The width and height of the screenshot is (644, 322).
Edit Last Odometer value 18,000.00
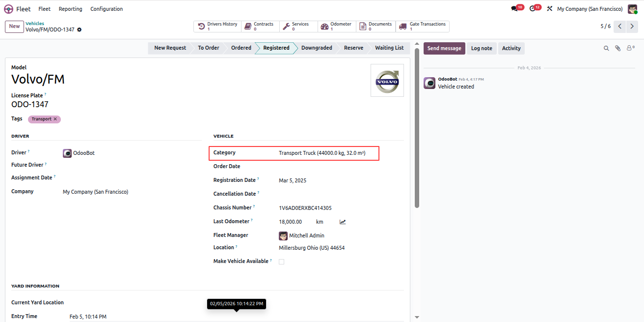click(x=291, y=222)
